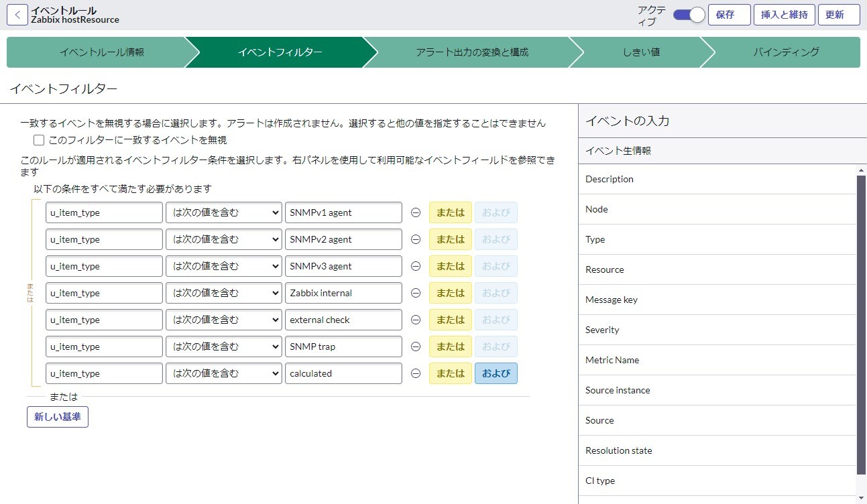Screen dimensions: 867x504
Task: Delete the SNMPv3 agent condition
Action: (415, 266)
